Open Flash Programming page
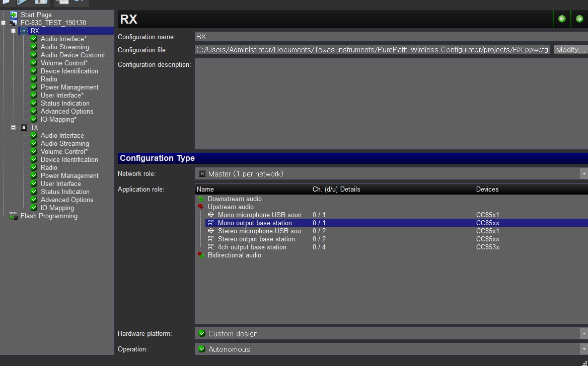Viewport: 588px width, 366px height. [x=49, y=216]
